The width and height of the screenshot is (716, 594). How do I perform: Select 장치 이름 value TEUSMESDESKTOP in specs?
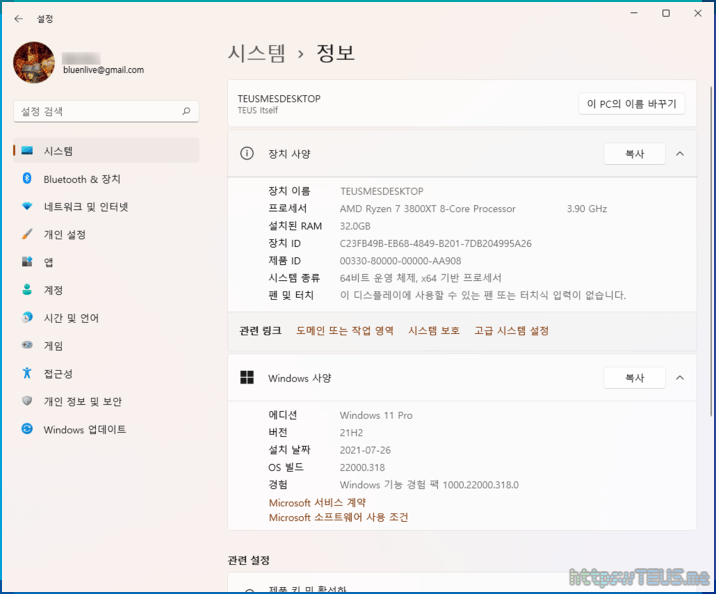[x=382, y=191]
